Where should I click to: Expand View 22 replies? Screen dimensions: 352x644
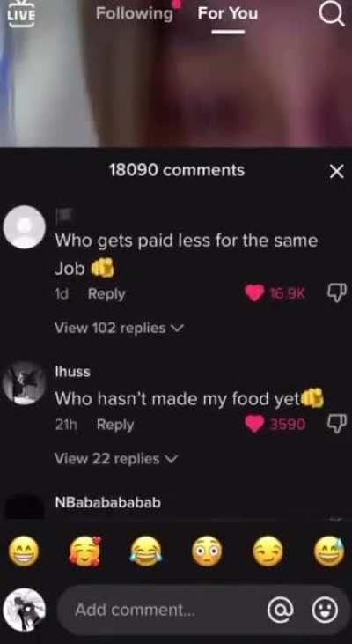click(x=116, y=459)
